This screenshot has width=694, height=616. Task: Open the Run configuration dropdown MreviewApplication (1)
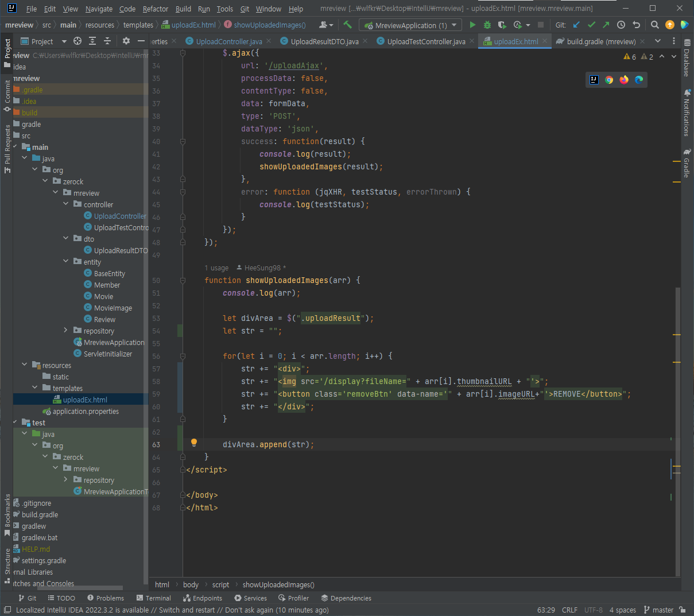pyautogui.click(x=410, y=25)
